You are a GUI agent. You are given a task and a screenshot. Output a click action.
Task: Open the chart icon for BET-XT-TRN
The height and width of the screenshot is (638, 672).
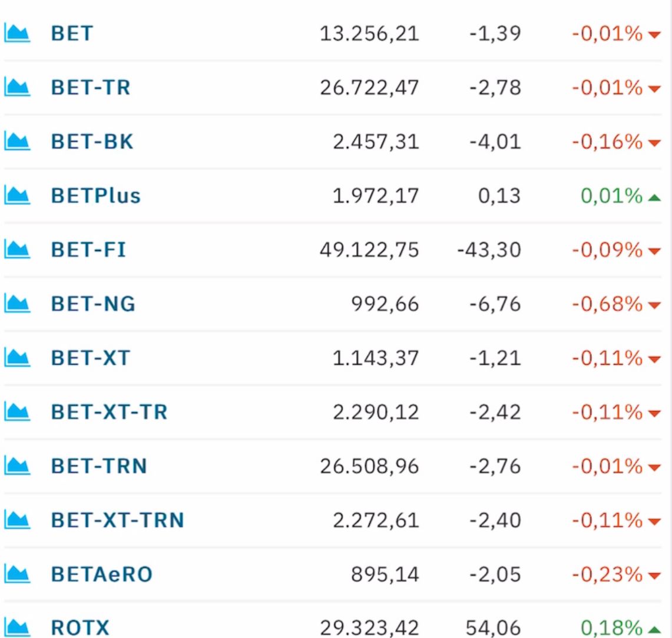(x=17, y=520)
